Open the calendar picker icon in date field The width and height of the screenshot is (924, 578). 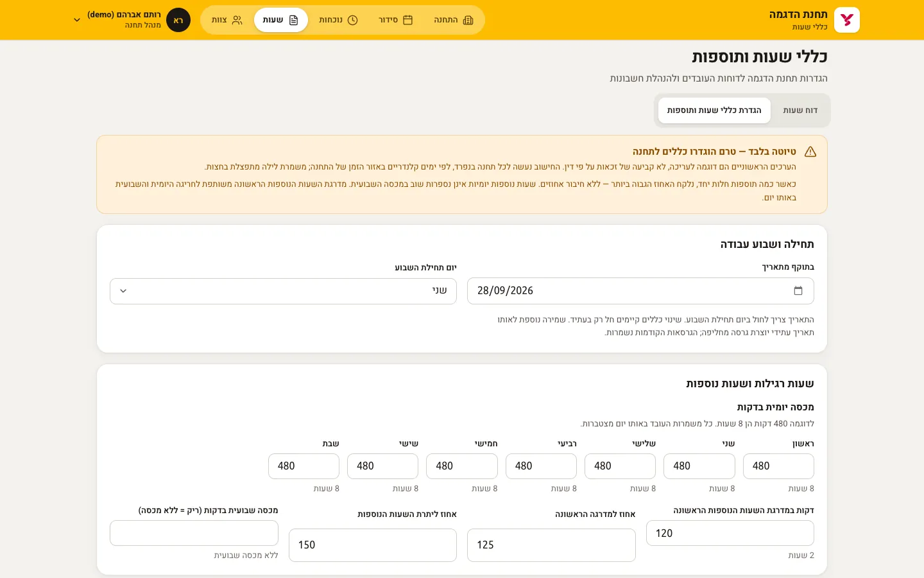(798, 291)
